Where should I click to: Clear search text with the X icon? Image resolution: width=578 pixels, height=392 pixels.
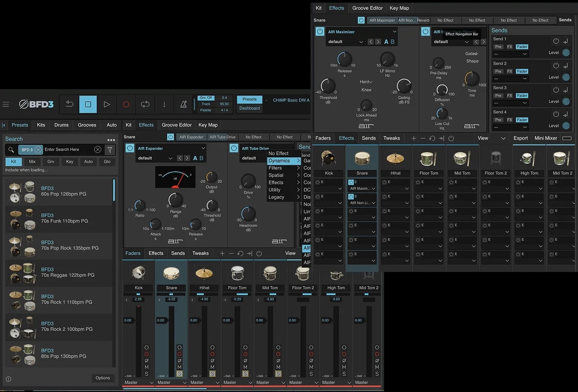97,149
